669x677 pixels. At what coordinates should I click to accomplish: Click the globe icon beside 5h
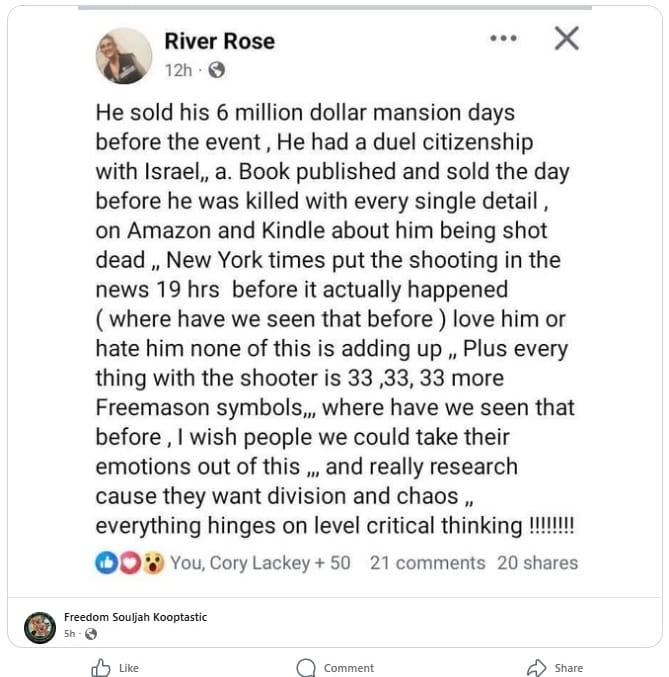point(91,634)
